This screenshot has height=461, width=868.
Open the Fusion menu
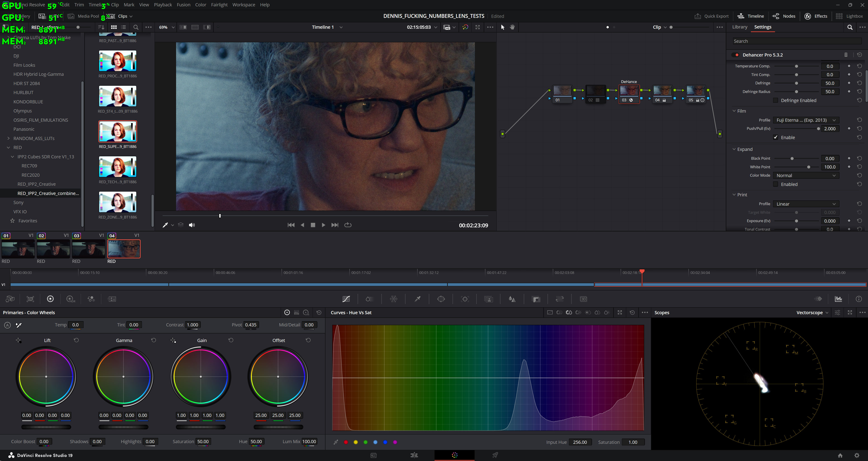[183, 5]
